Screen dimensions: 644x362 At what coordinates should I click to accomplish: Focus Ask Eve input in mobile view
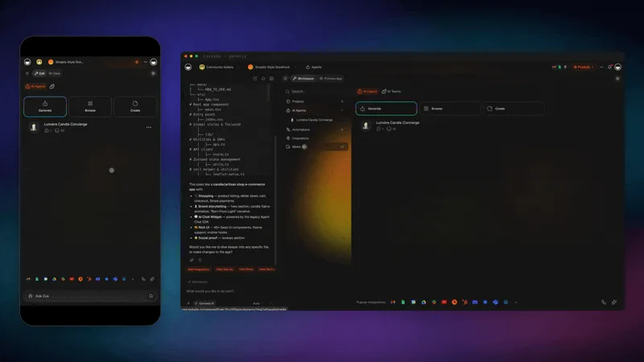[x=90, y=296]
